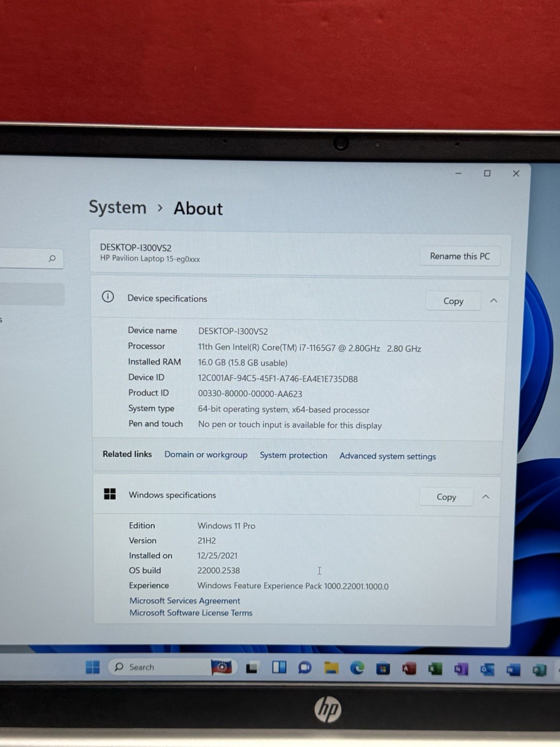
Task: Launch OneNote from the taskbar
Action: pos(461,669)
